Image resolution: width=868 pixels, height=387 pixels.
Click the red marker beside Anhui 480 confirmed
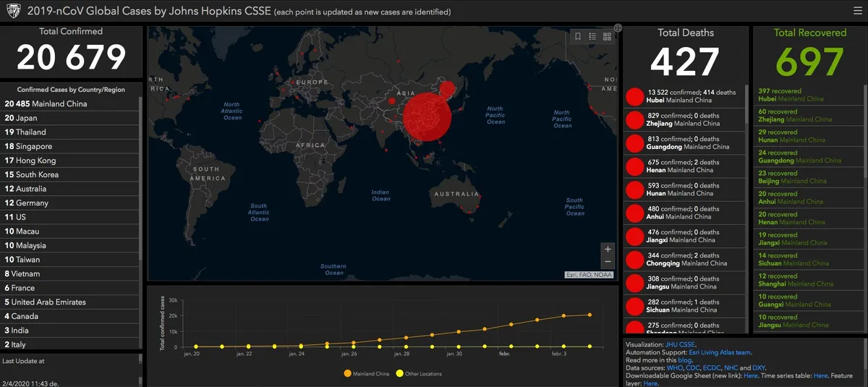coord(634,213)
